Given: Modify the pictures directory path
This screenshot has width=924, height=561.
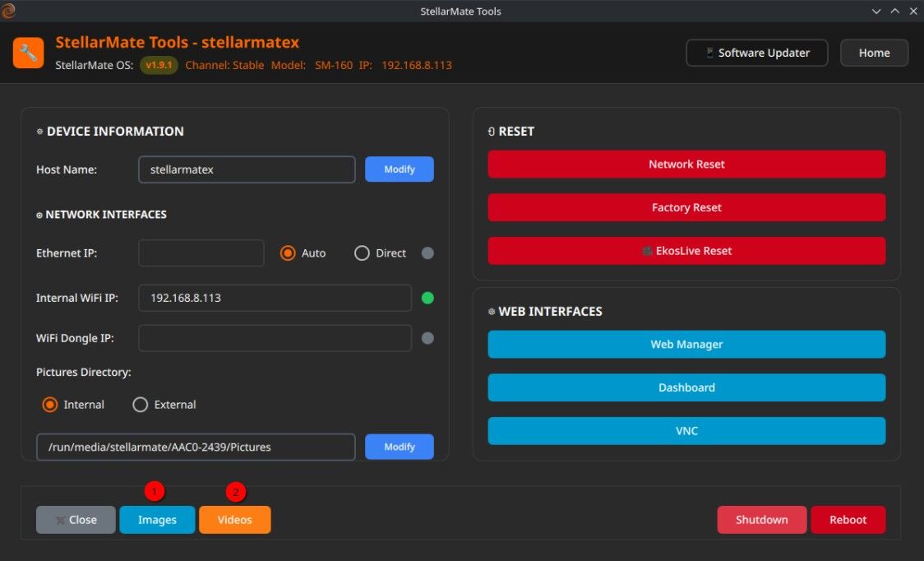Looking at the screenshot, I should (400, 447).
